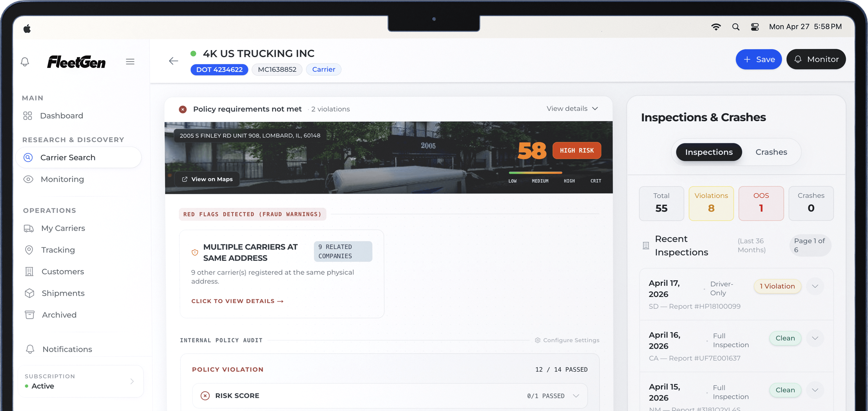Screen dimensions: 868x411
Task: Open the Apple menu
Action: (27, 29)
